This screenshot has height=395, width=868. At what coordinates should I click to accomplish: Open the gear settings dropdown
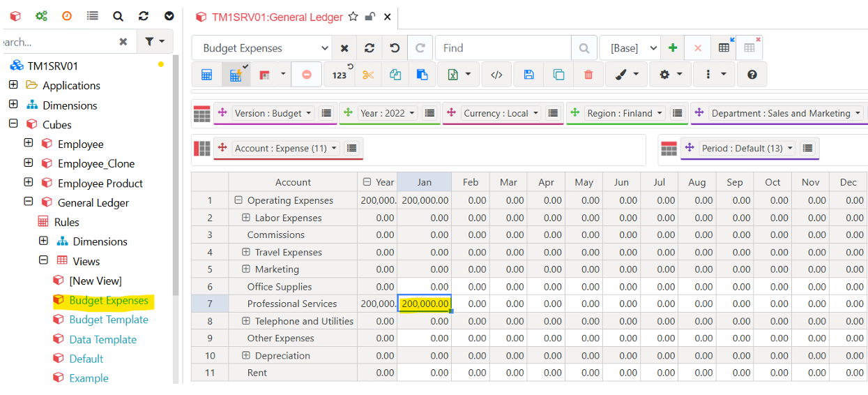click(670, 75)
